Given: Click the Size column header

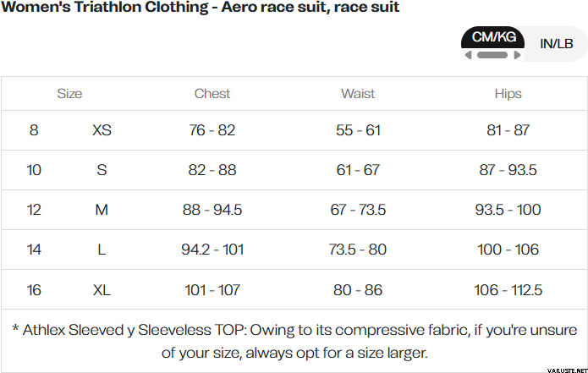Looking at the screenshot, I should [69, 94].
